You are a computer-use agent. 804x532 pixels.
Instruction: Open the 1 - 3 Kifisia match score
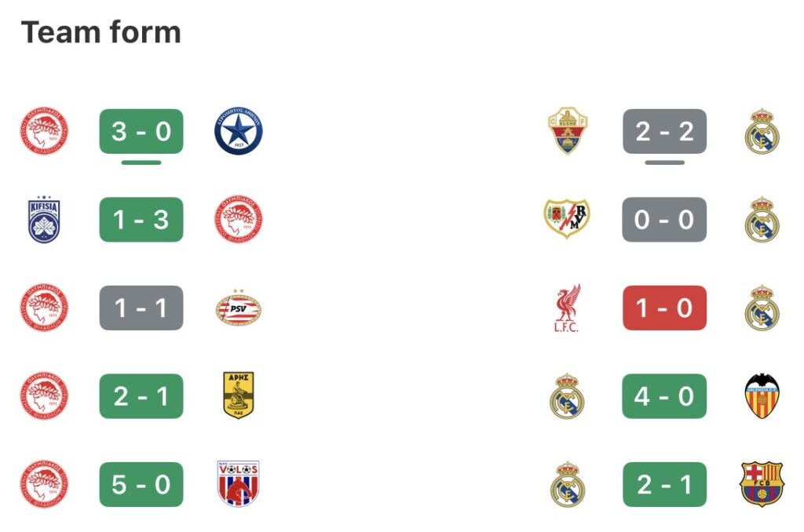point(141,220)
